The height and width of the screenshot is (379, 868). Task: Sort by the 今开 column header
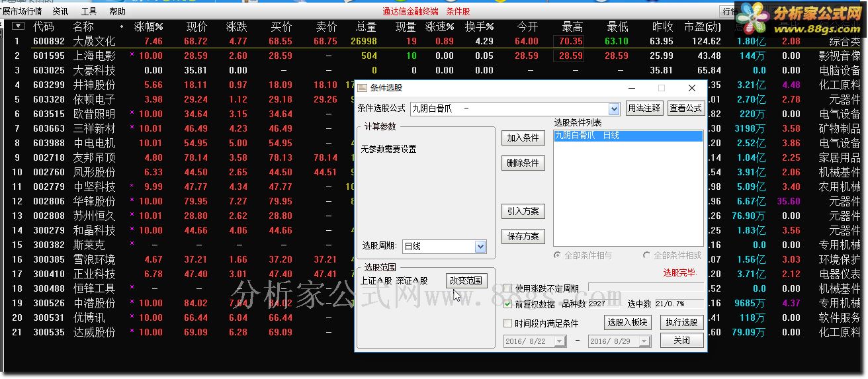pyautogui.click(x=527, y=26)
